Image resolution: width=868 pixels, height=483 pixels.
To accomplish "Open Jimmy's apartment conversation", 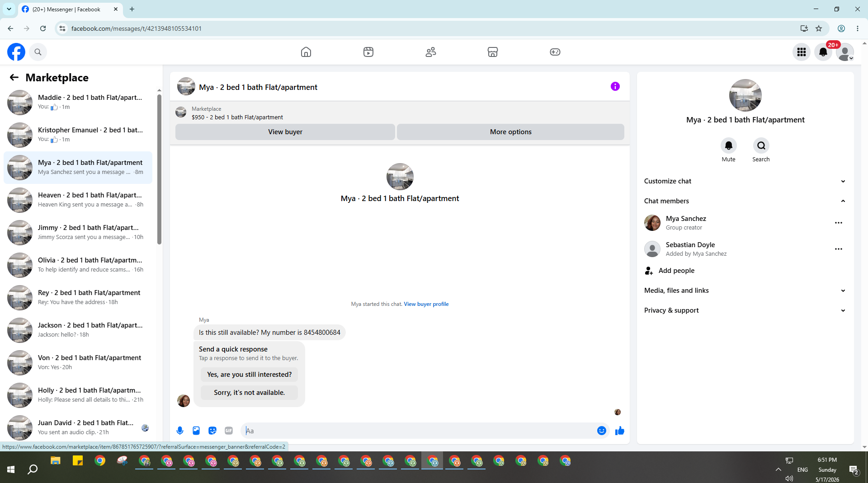I will click(78, 232).
